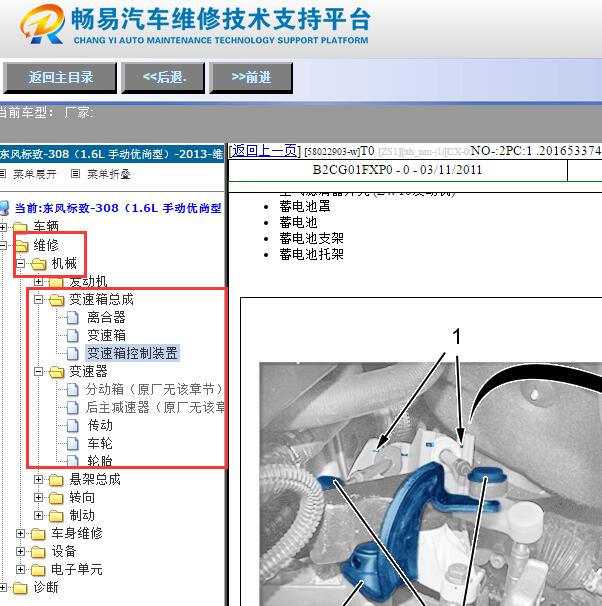The image size is (602, 606).
Task: Click the 蓄电池支架 bullet text
Action: point(311,238)
